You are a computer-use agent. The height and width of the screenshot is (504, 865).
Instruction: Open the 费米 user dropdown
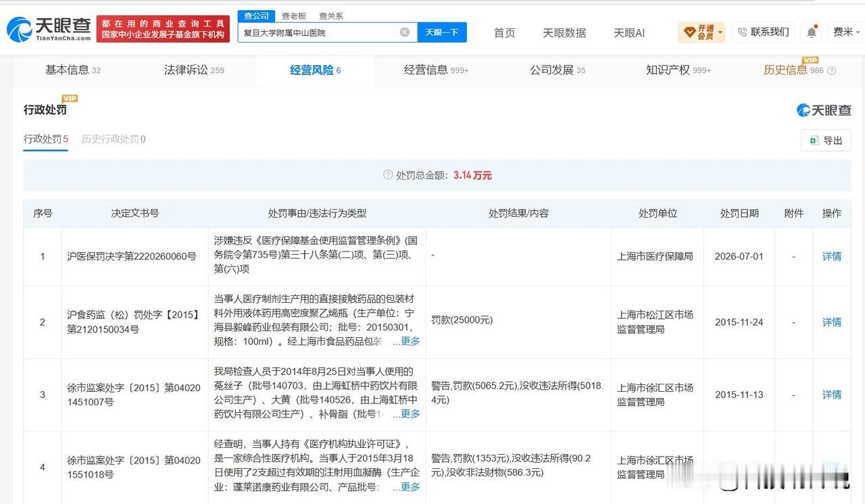[x=846, y=32]
